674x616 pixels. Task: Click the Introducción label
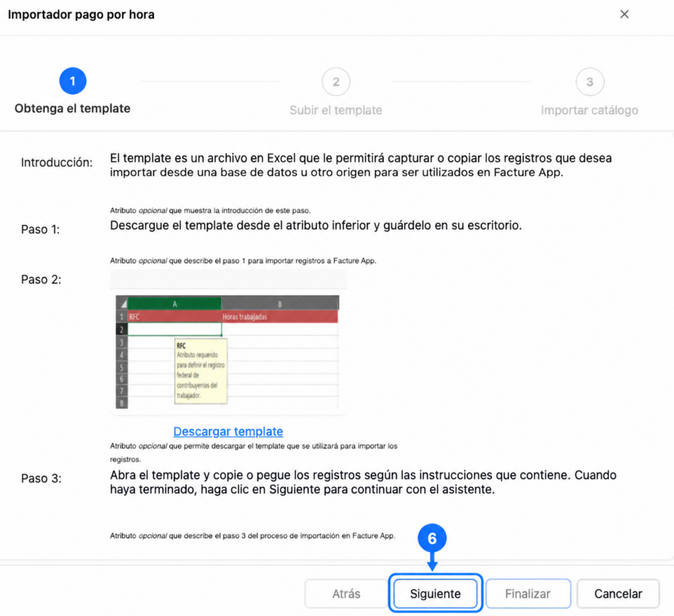tap(57, 163)
